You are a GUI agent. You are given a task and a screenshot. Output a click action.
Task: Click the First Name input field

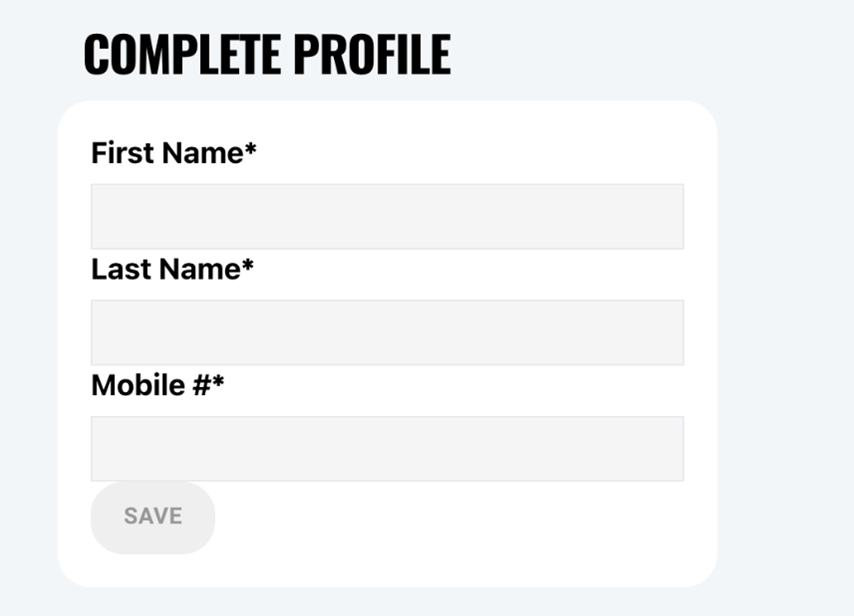tap(387, 216)
